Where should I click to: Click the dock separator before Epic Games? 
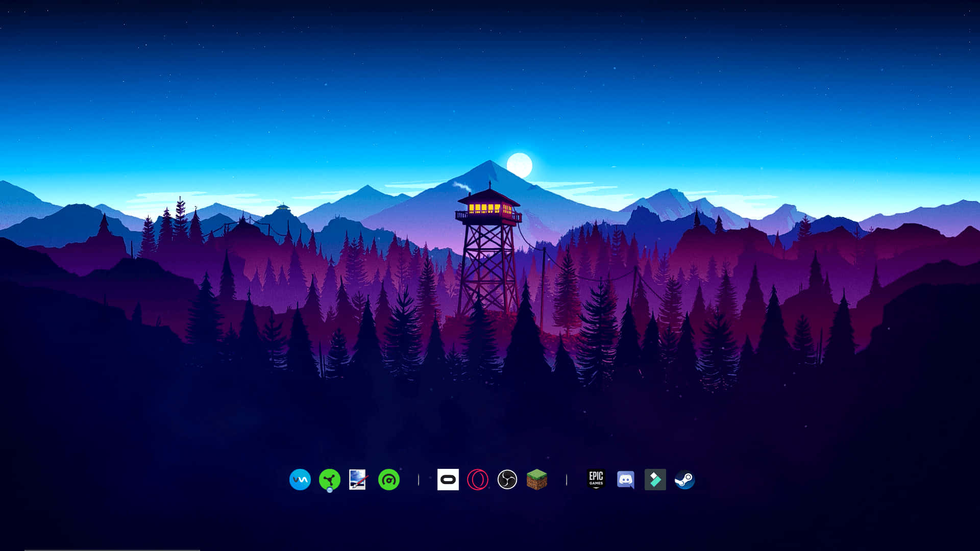[x=567, y=480]
